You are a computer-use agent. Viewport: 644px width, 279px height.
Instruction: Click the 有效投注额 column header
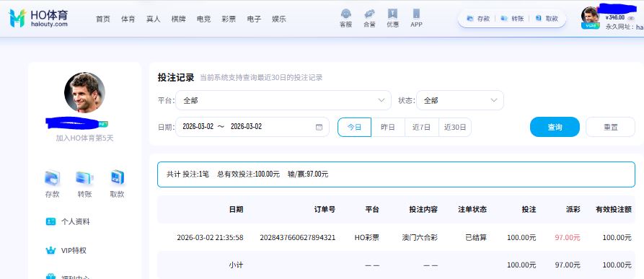pos(614,209)
